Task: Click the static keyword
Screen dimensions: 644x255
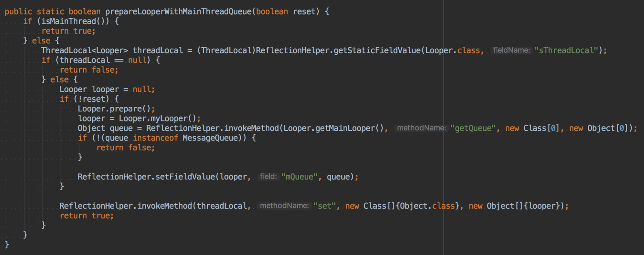Action: coord(50,12)
